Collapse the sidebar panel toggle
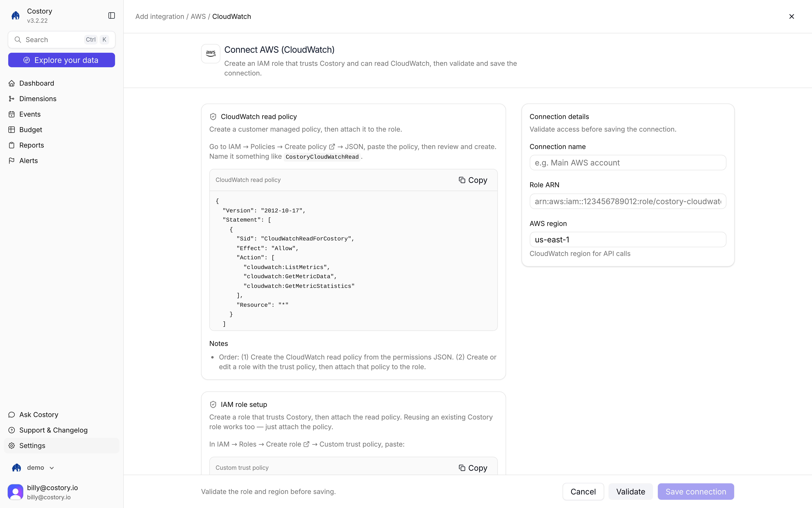 coord(112,15)
